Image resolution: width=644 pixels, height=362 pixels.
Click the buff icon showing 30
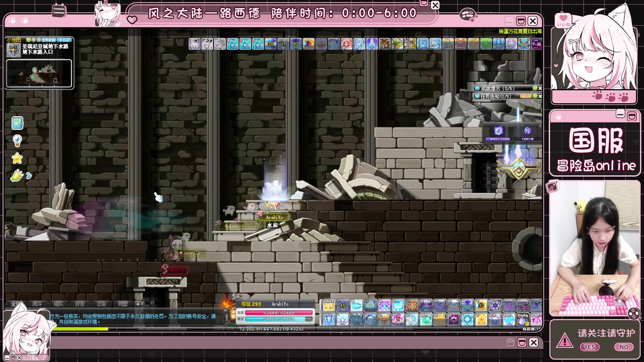[271, 44]
